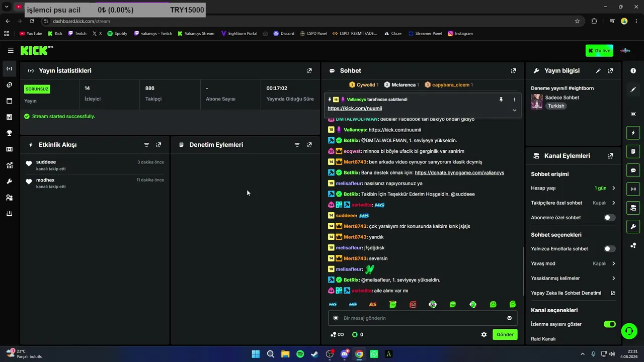Open the emoji picker in chat input
The image size is (644, 362).
[x=509, y=318]
